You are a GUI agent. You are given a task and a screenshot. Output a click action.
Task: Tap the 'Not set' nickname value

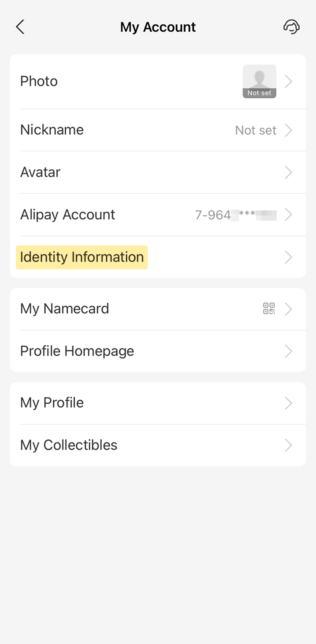[255, 130]
